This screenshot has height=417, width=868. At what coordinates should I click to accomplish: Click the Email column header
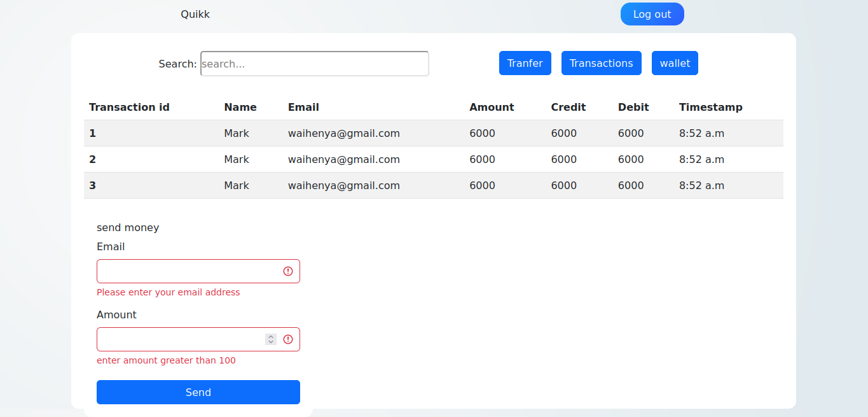click(x=303, y=107)
